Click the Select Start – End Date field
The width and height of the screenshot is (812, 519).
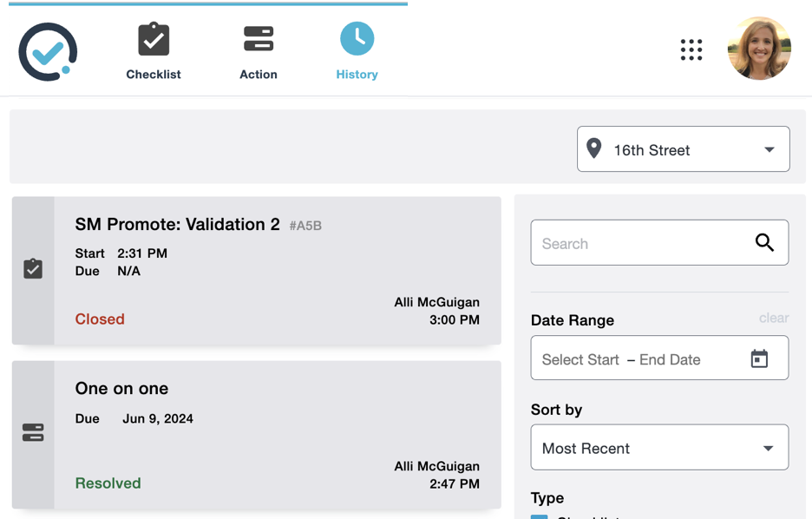638,359
